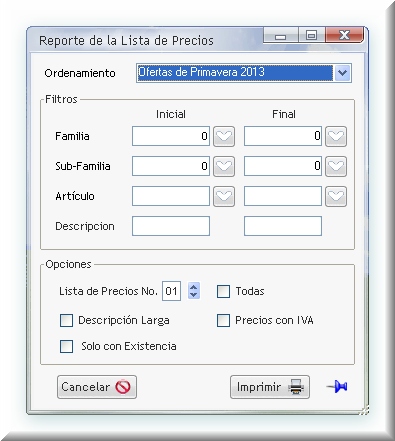Click the Imprimir printer button
395x441 pixels.
click(270, 387)
